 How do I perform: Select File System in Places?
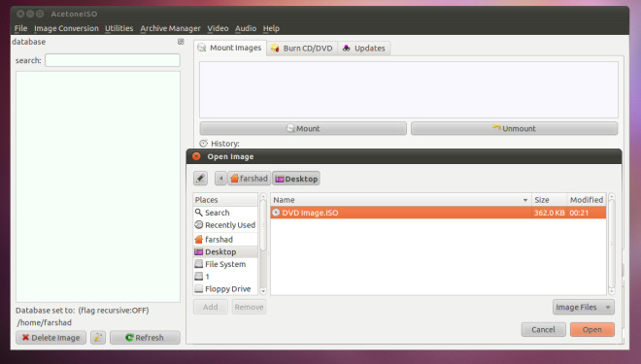pyautogui.click(x=225, y=264)
